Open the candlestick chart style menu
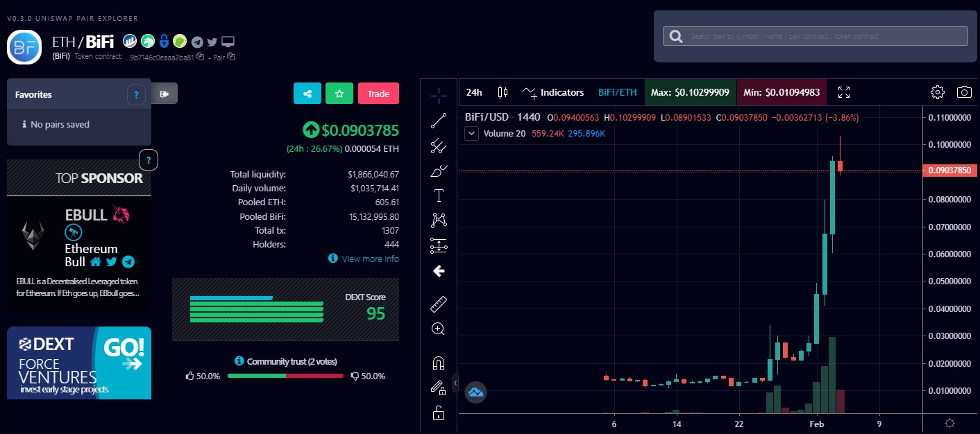980x434 pixels. 503,92
